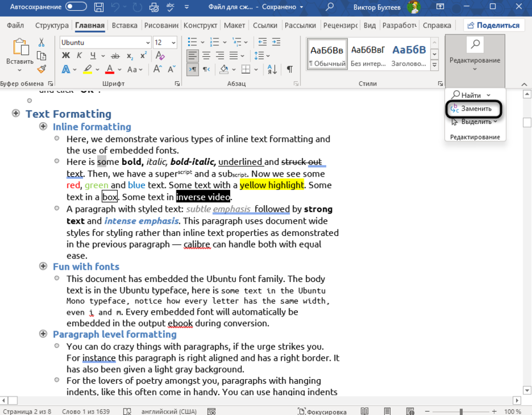The image size is (532, 415).
Task: Collapse the Text Formatting heading
Action: click(x=15, y=114)
